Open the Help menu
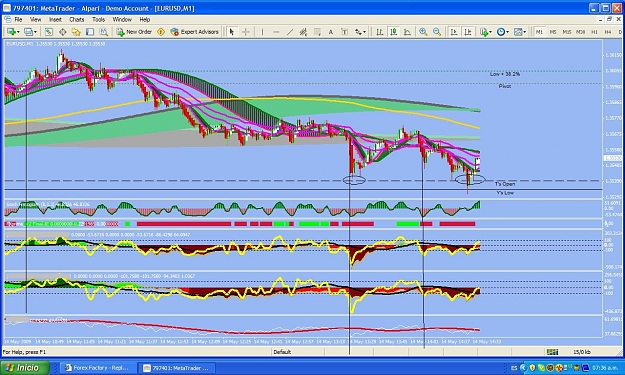Image resolution: width=625 pixels, height=375 pixels. (x=145, y=20)
